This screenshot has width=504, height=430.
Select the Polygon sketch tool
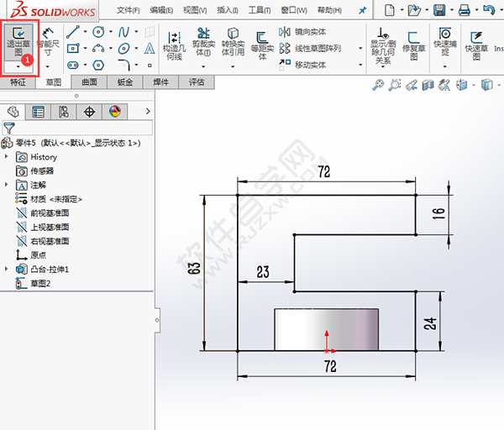click(x=98, y=66)
